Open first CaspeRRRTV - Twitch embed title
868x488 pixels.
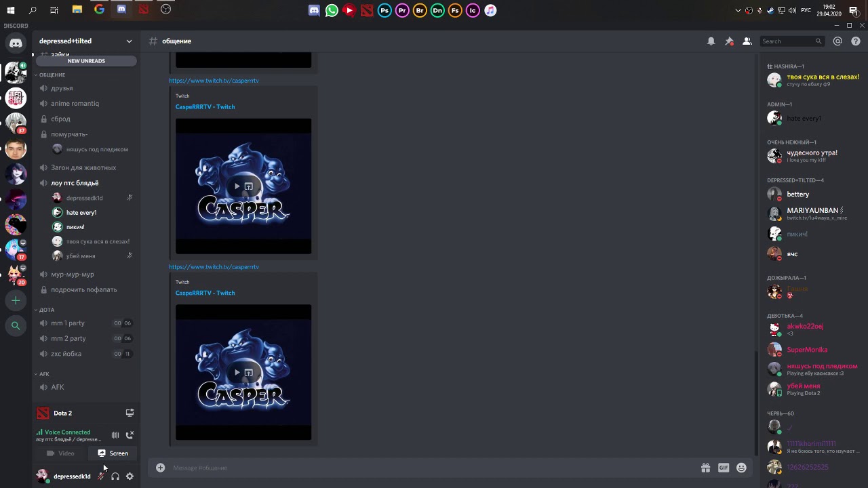(205, 107)
